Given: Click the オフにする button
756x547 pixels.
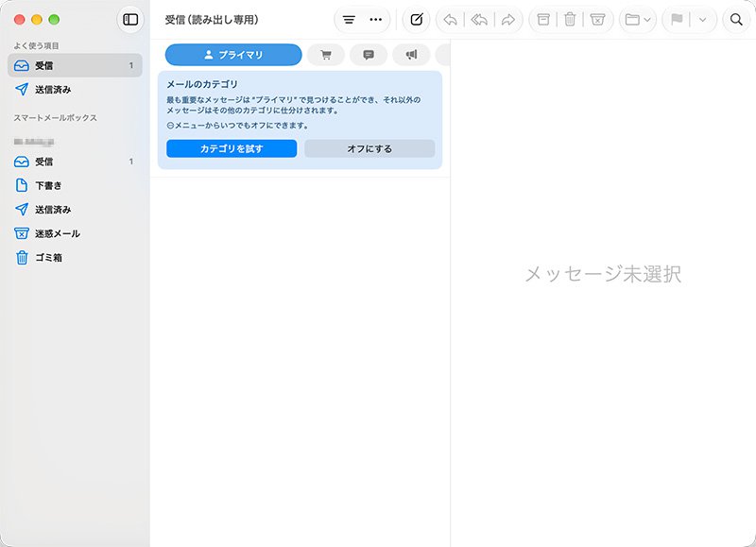Looking at the screenshot, I should click(x=369, y=149).
